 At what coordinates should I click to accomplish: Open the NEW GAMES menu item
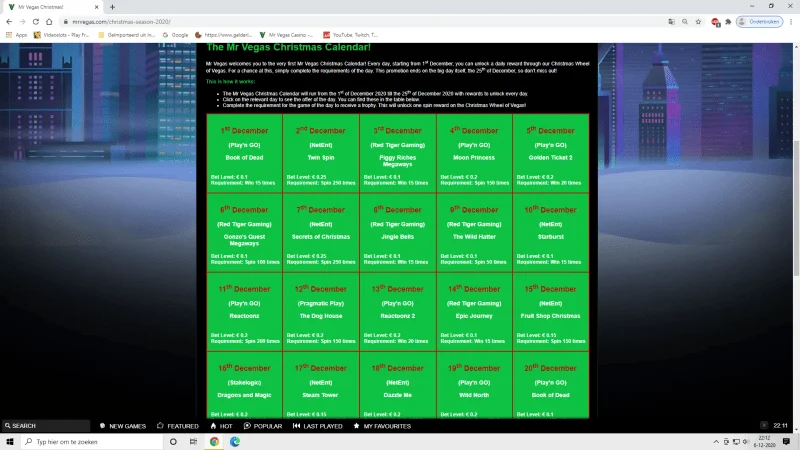point(122,426)
